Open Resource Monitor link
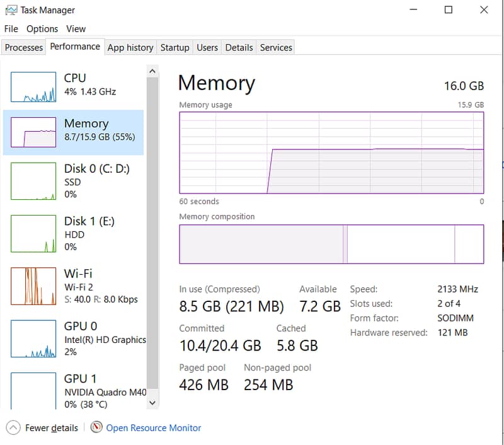Screen dimensions: 504x445 (x=154, y=428)
